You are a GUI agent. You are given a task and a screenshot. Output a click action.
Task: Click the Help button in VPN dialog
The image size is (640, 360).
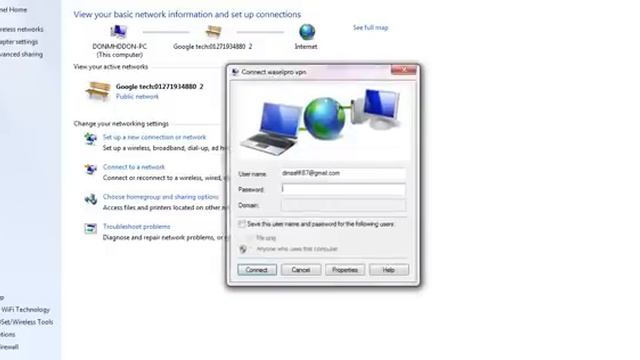click(389, 270)
